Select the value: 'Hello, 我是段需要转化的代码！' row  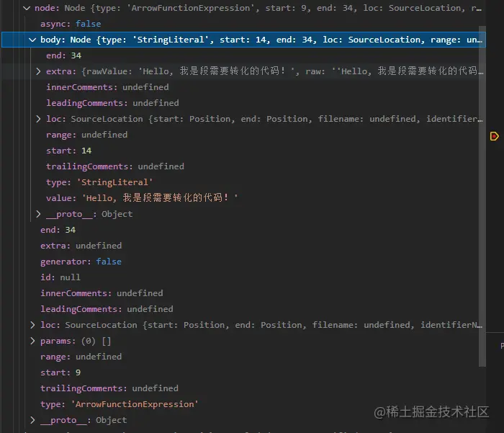(243, 198)
